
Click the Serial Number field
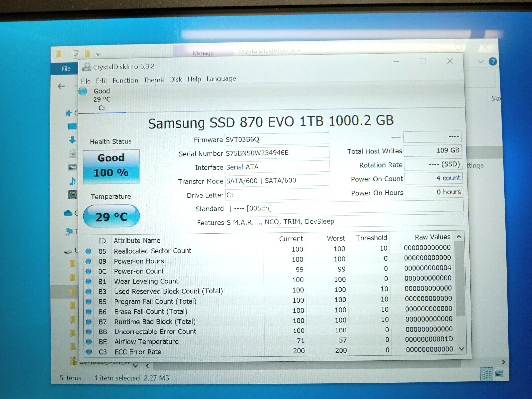pyautogui.click(x=277, y=153)
